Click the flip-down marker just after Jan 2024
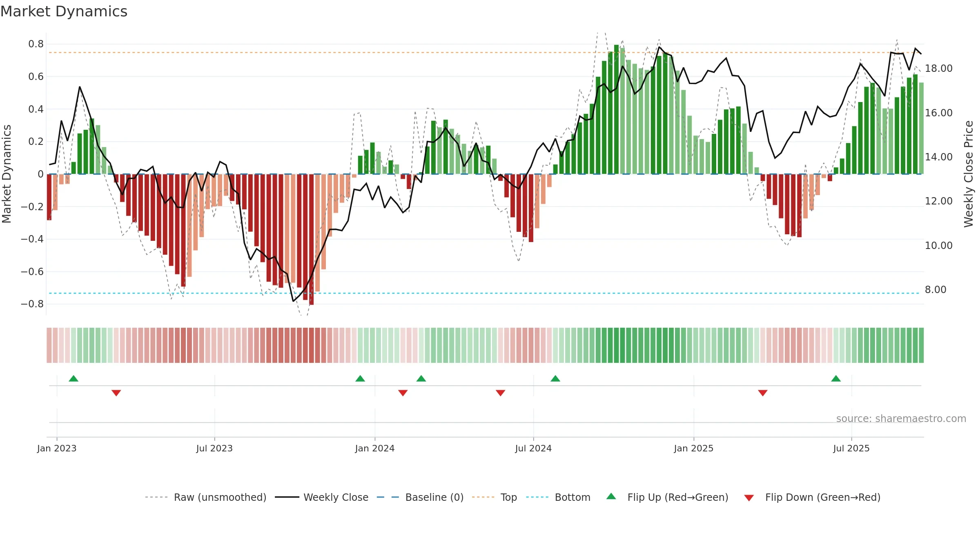 coord(403,393)
